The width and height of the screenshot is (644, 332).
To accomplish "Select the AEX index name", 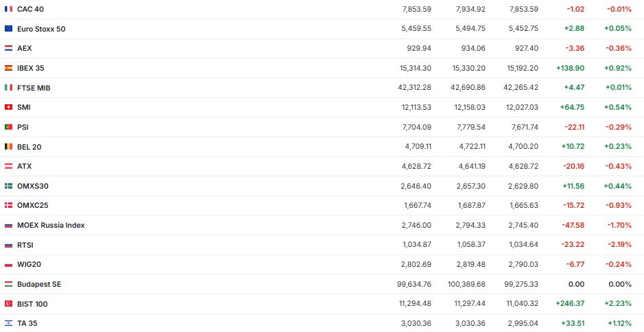I will point(25,49).
